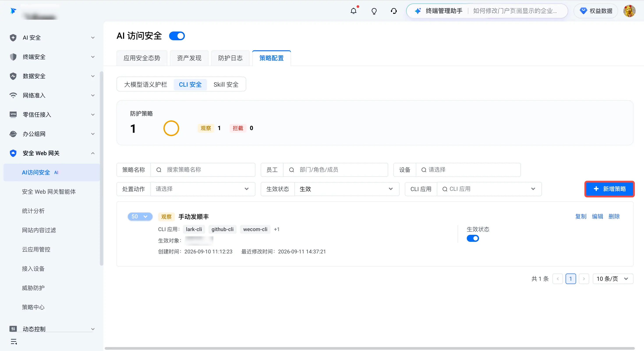The image size is (644, 351).
Task: Click the 搜索策略名称 input field
Action: point(202,170)
